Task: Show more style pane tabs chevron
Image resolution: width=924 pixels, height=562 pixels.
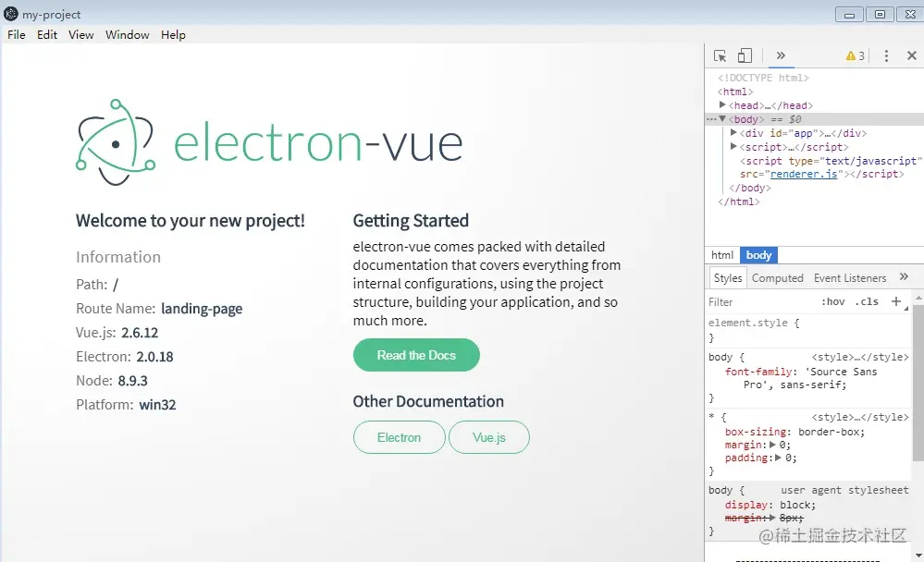Action: coord(904,277)
